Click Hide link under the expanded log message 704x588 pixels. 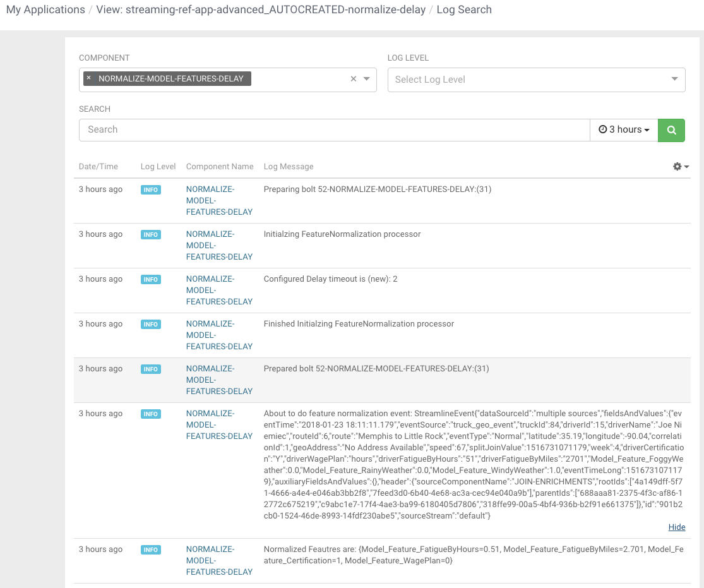pyautogui.click(x=676, y=527)
